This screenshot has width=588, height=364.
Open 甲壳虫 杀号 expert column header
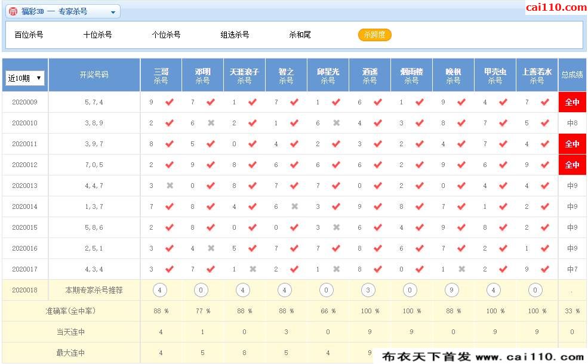(495, 76)
